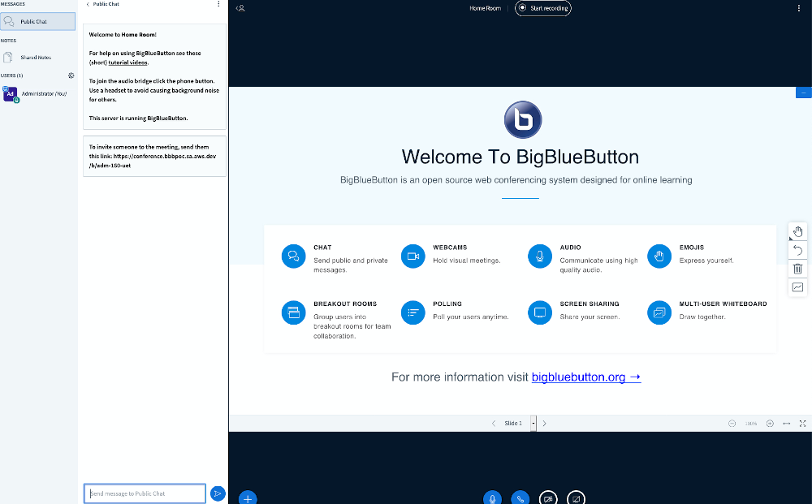
Task: Undo the last whiteboard annotation
Action: pos(797,250)
